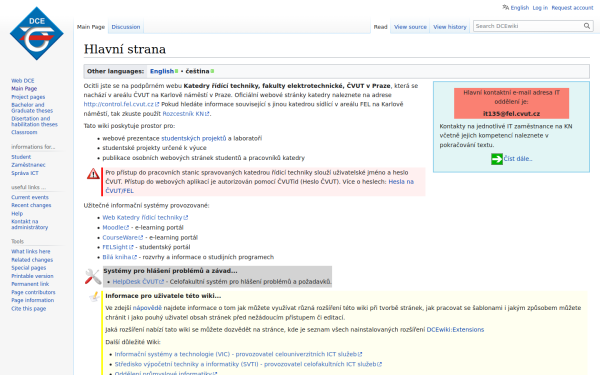Open Page information link
The image size is (600, 375).
(33, 300)
